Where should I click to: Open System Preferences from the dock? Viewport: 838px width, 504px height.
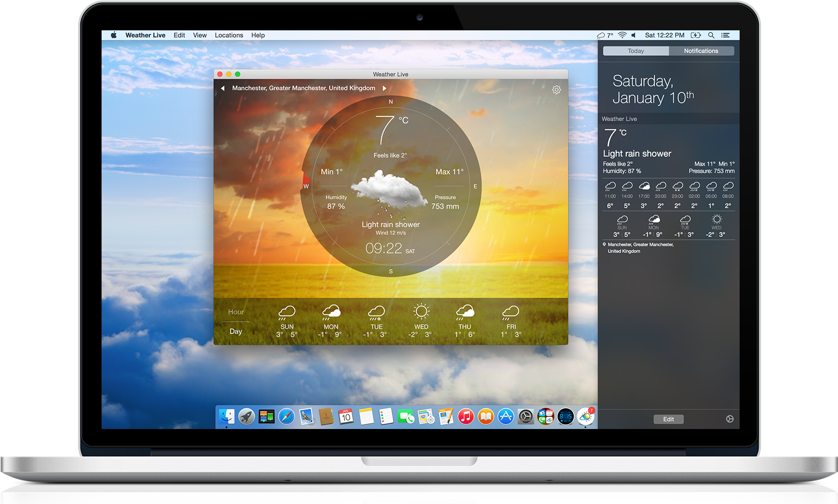(525, 417)
